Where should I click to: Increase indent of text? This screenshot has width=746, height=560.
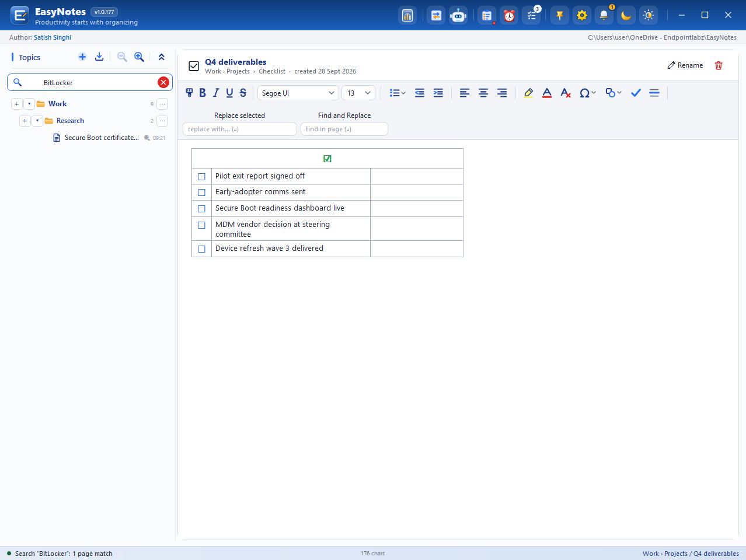point(438,93)
